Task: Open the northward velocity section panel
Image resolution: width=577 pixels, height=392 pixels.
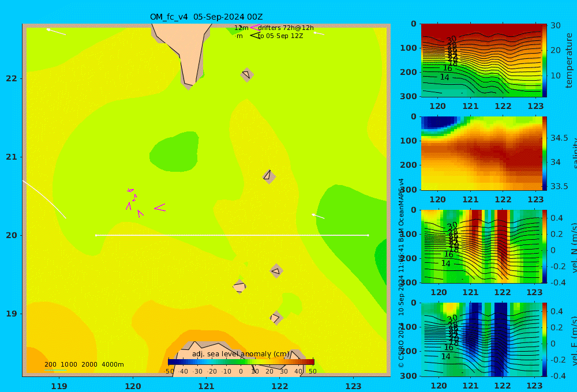Action: point(481,246)
